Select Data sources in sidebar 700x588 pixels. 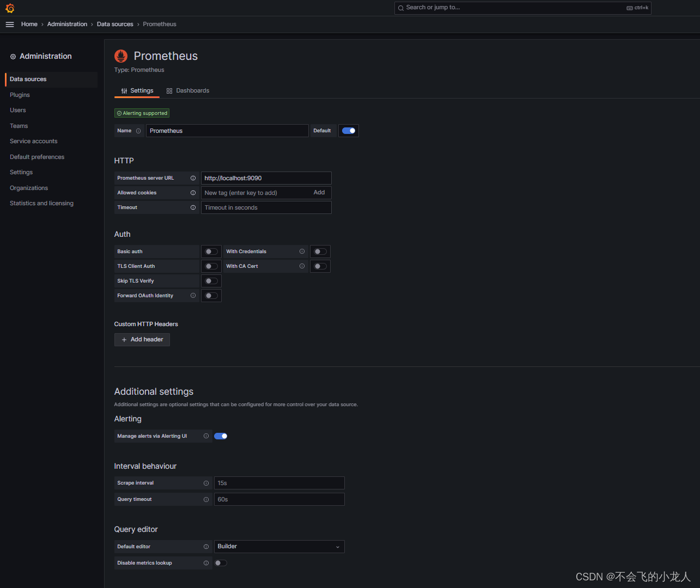[51, 79]
